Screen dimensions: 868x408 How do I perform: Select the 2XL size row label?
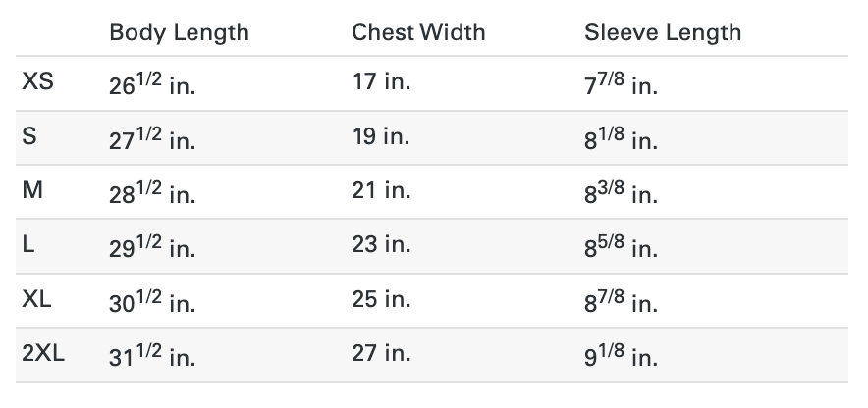[x=43, y=352]
